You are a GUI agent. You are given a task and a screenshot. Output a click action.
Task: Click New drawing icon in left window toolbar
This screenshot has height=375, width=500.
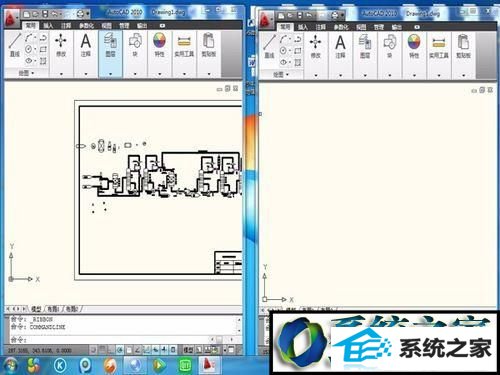(x=27, y=14)
